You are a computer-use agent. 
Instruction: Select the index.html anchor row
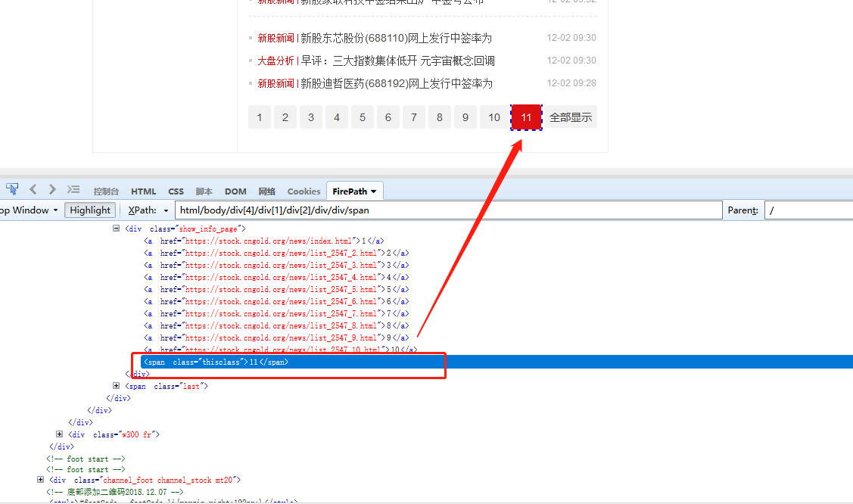264,241
